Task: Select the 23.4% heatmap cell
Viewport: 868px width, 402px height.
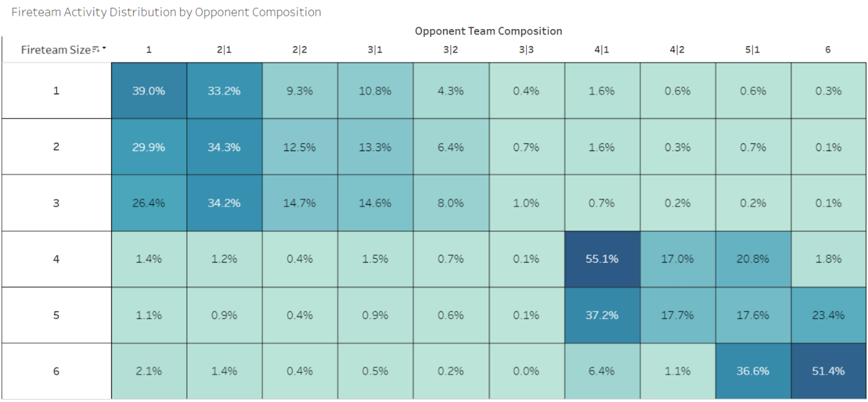Action: (828, 315)
